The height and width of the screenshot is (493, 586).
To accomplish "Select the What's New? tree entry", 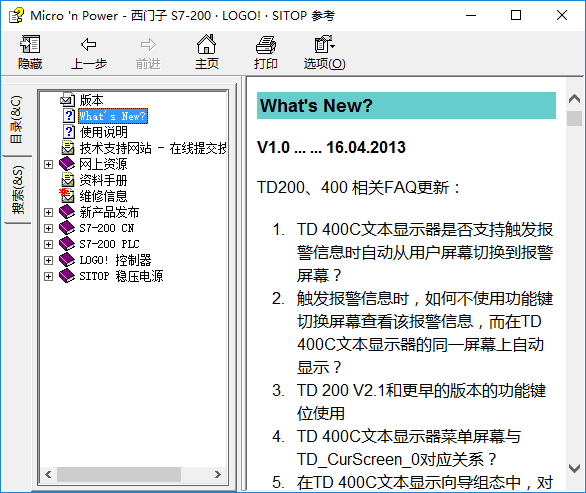I will pyautogui.click(x=113, y=116).
